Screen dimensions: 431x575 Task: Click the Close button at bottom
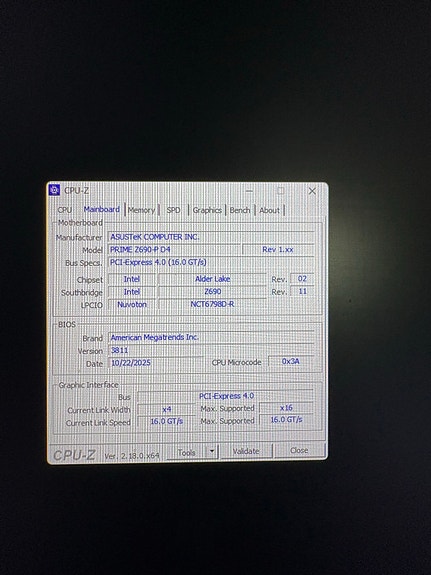tap(299, 450)
